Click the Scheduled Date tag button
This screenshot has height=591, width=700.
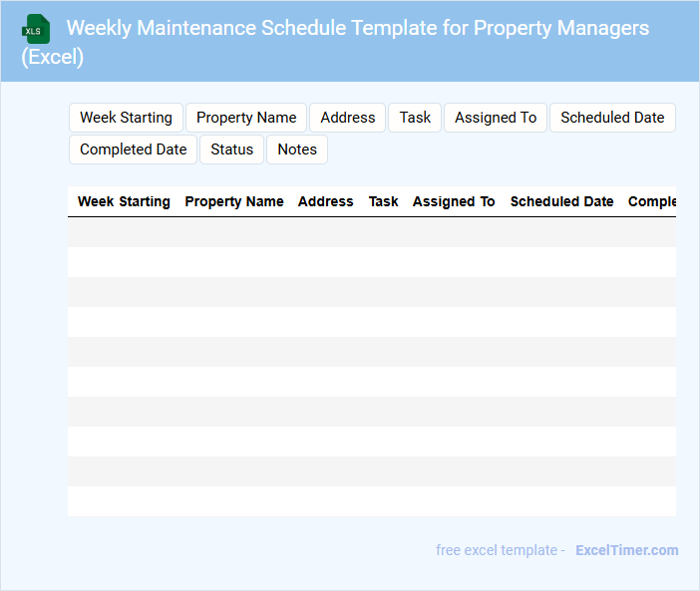pos(612,118)
